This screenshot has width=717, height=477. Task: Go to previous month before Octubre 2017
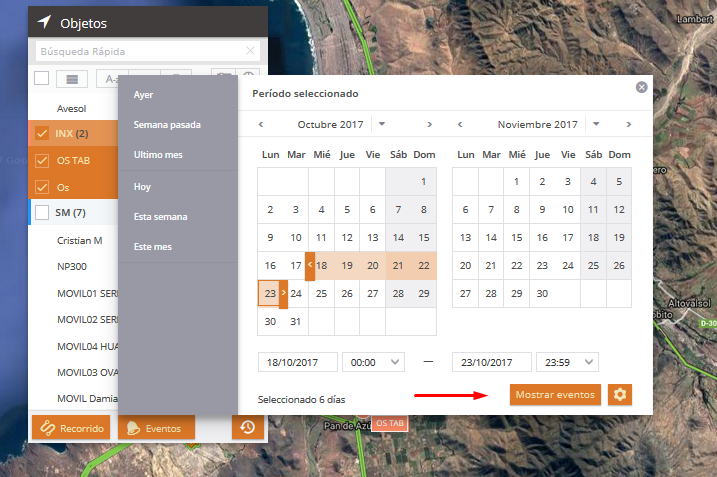261,124
